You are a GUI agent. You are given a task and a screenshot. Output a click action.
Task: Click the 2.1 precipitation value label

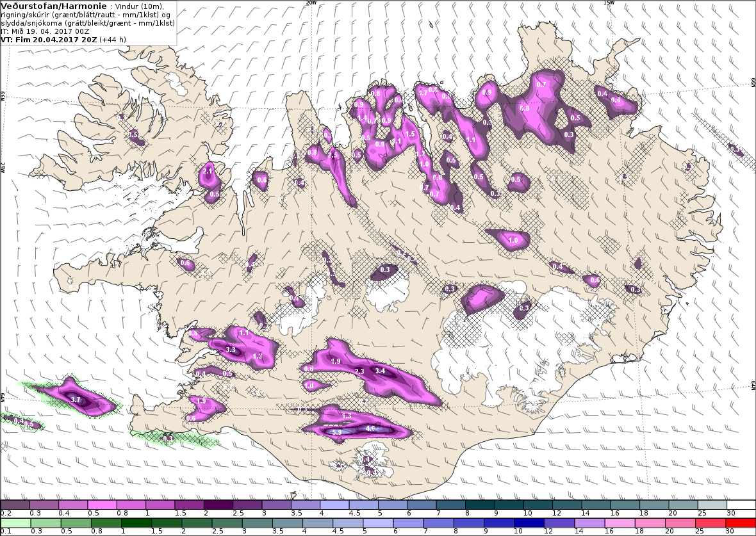pyautogui.click(x=208, y=171)
